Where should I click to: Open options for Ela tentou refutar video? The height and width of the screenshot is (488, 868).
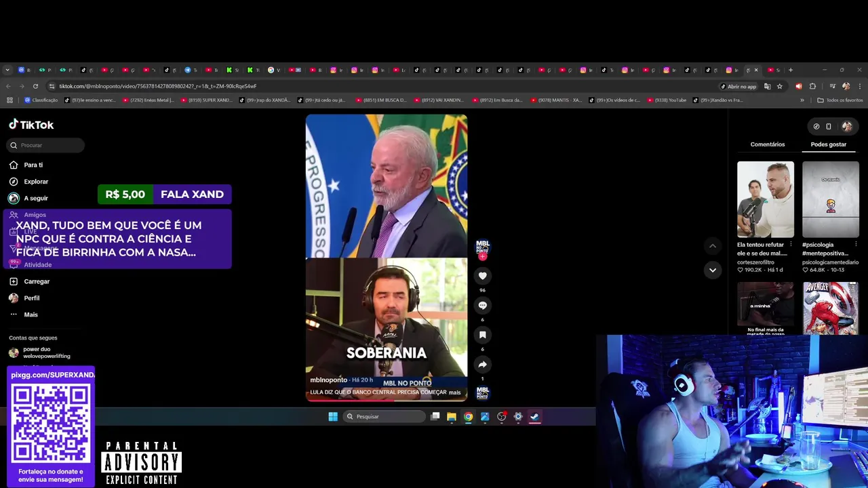(791, 245)
